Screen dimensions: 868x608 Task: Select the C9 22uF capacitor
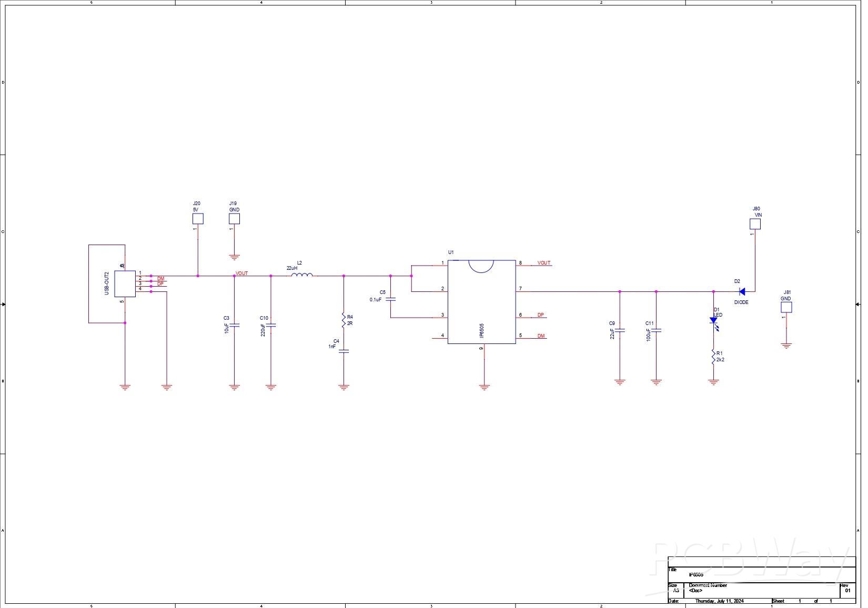[x=620, y=331]
